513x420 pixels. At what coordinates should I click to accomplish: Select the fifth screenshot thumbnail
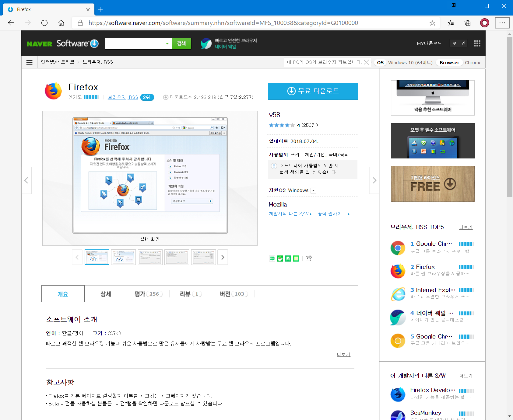point(203,257)
